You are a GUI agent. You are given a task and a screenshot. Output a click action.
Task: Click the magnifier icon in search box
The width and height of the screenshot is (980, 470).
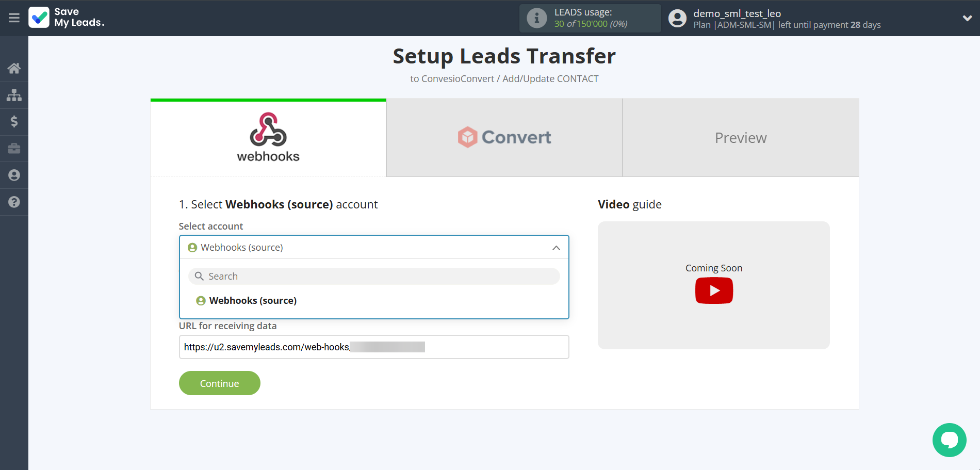coord(199,276)
